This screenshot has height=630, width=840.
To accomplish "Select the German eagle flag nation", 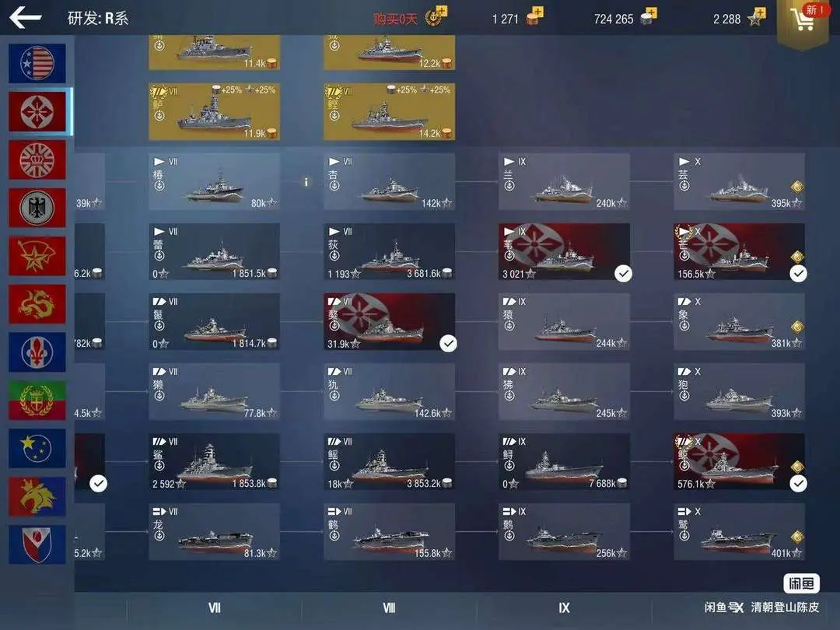I will [x=37, y=208].
